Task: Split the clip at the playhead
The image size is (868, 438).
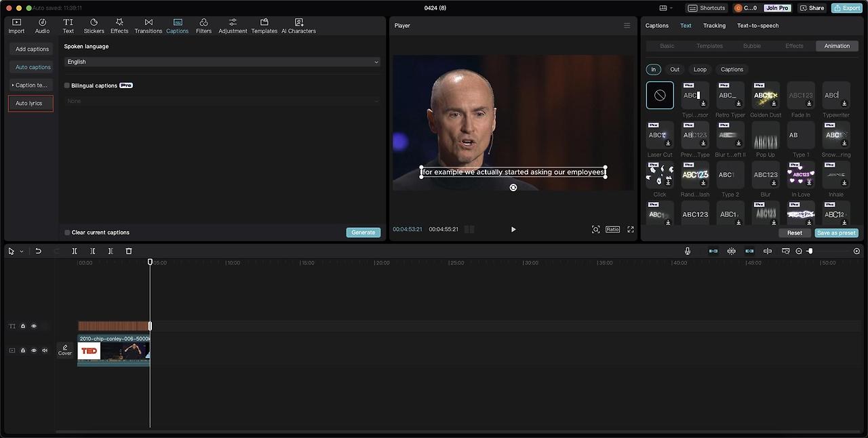Action: (x=75, y=251)
